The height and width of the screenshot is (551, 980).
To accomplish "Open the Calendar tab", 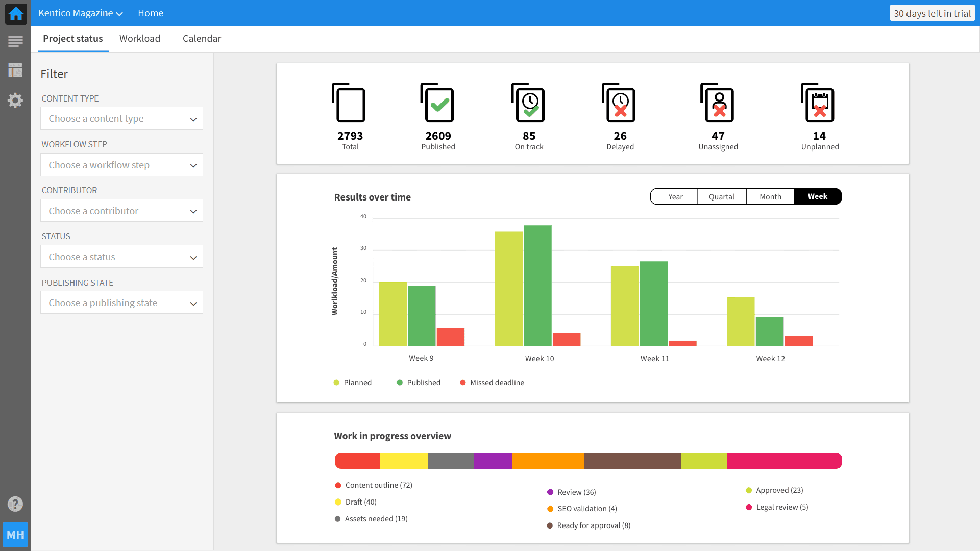I will 202,38.
